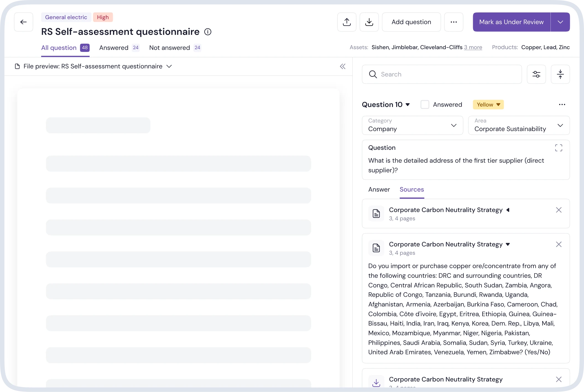This screenshot has width=584, height=392.
Task: Open the header more options menu
Action: (x=454, y=22)
